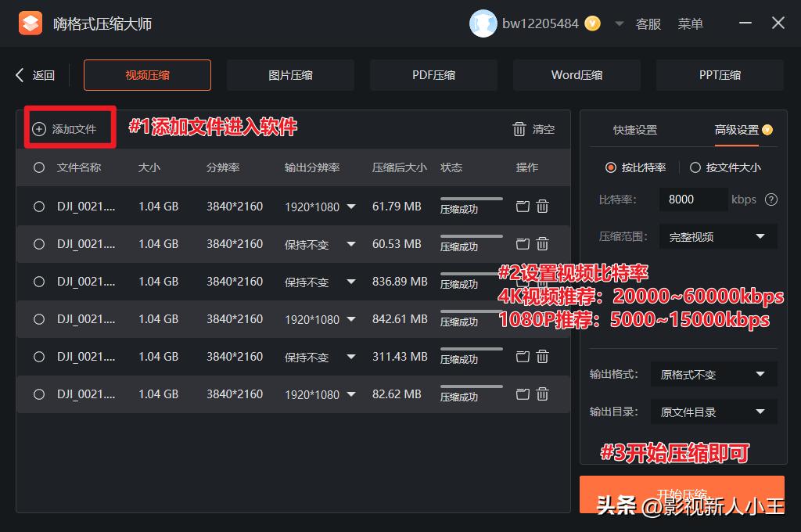Viewport: 801px width, 532px height.
Task: Clear the list with 清空 trash icon
Action: point(519,129)
